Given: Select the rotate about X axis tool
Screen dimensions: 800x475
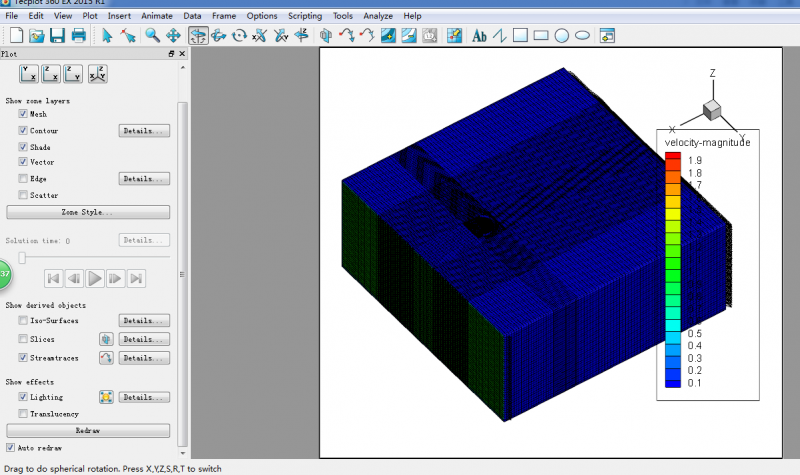Looking at the screenshot, I should (260, 36).
